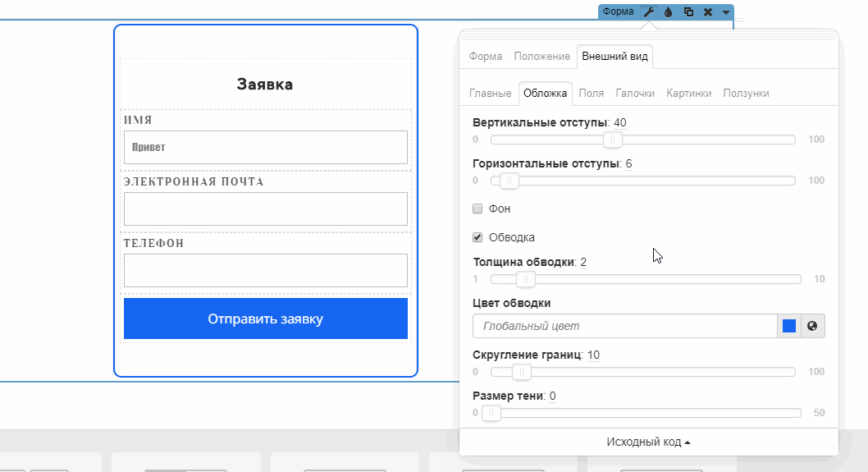Screen dimensions: 868x472
Task: Expand the widget toolbar caret dropdown
Action: [x=726, y=12]
